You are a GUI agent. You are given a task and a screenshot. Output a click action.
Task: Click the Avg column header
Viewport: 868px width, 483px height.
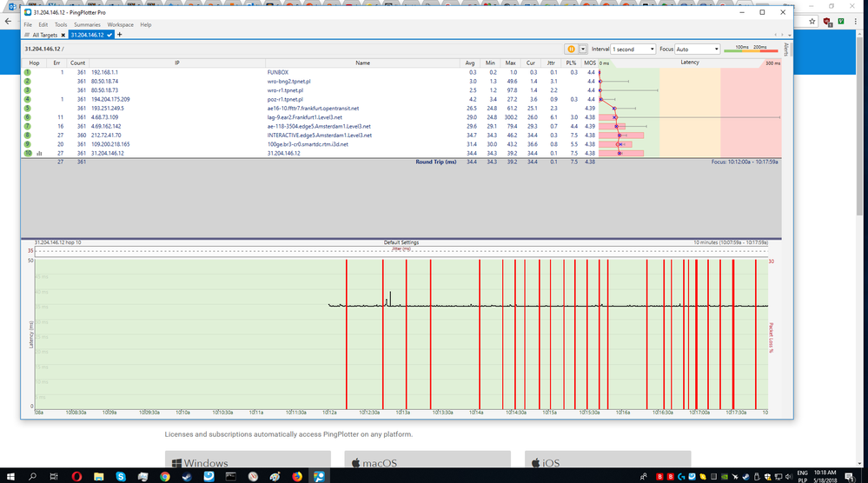coord(471,63)
